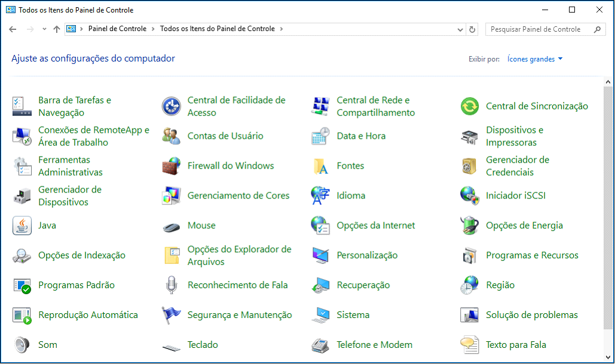
Task: Open the Data e Hora calendar icon
Action: coord(320,136)
